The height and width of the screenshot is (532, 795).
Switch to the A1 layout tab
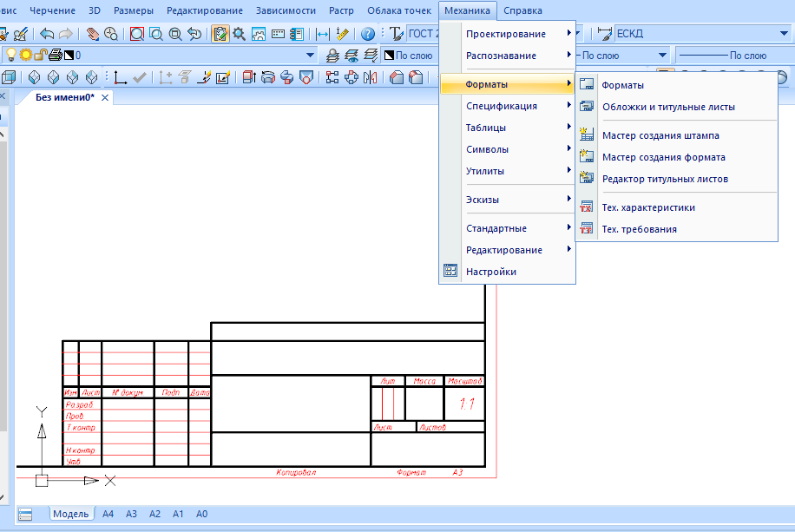tap(178, 514)
